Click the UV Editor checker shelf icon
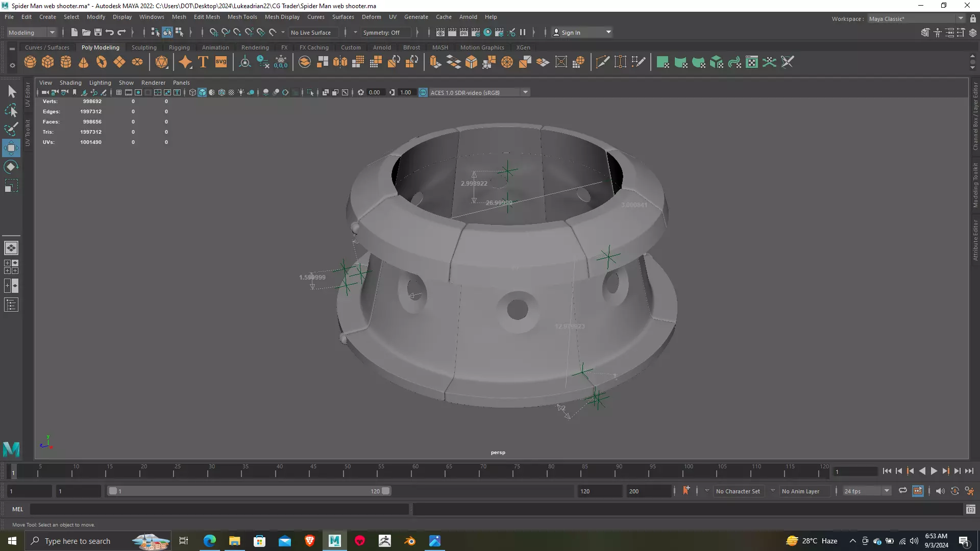 click(x=752, y=62)
